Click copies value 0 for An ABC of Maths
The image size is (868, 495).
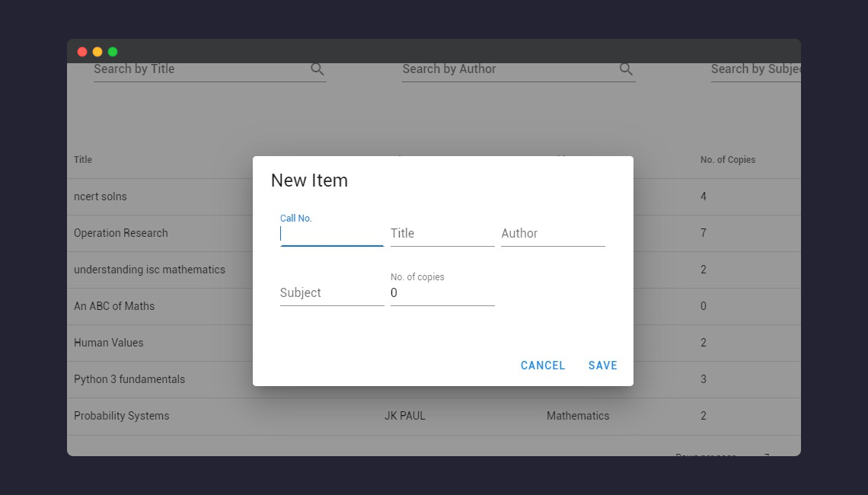[704, 306]
